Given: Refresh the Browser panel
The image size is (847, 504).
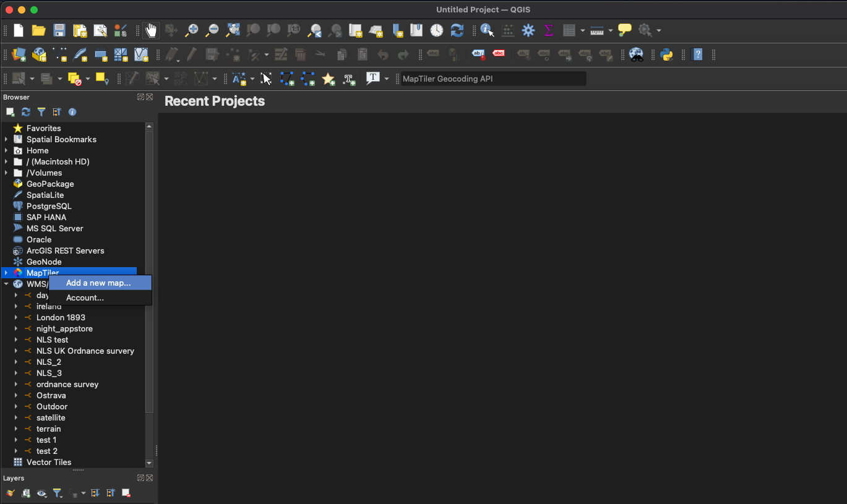Looking at the screenshot, I should point(26,112).
